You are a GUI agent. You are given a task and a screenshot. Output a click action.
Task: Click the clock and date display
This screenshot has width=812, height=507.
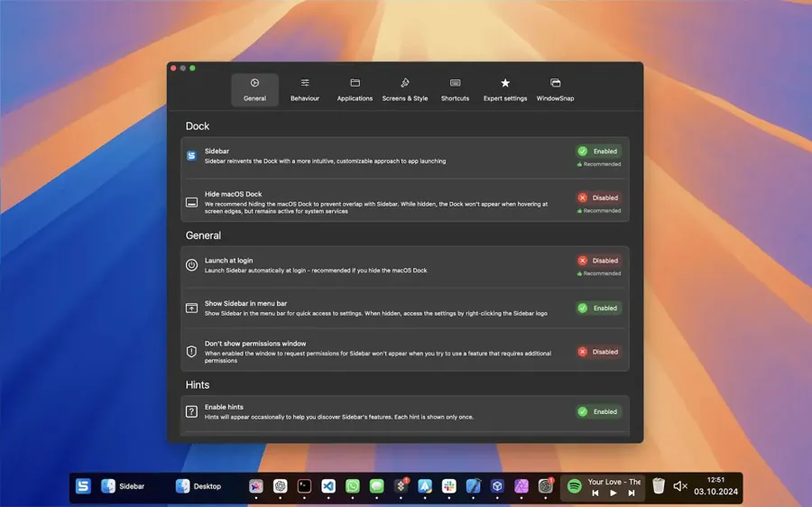point(715,486)
